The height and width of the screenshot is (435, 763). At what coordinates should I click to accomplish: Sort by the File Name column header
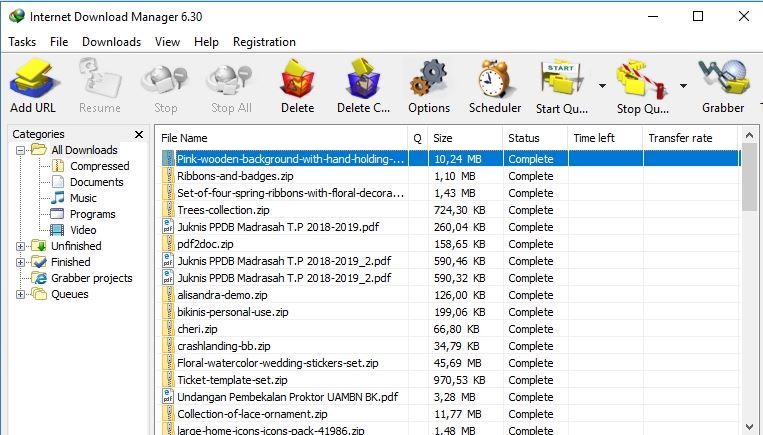pos(281,138)
